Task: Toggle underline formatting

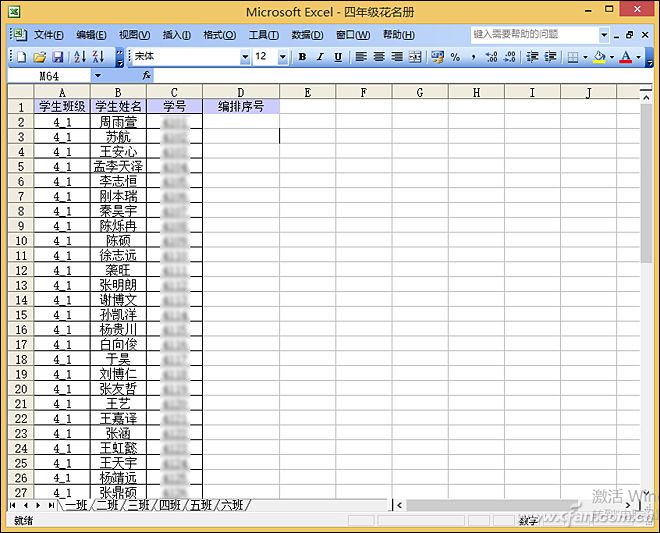Action: click(338, 57)
